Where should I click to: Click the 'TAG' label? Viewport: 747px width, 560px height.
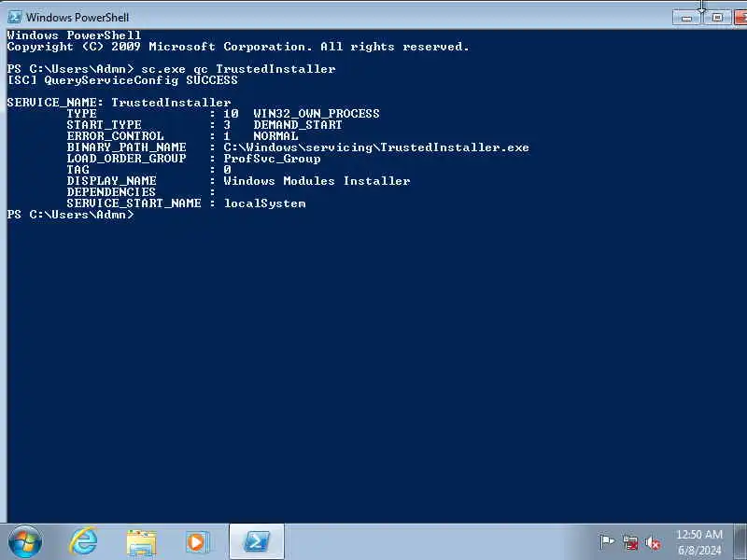(78, 170)
